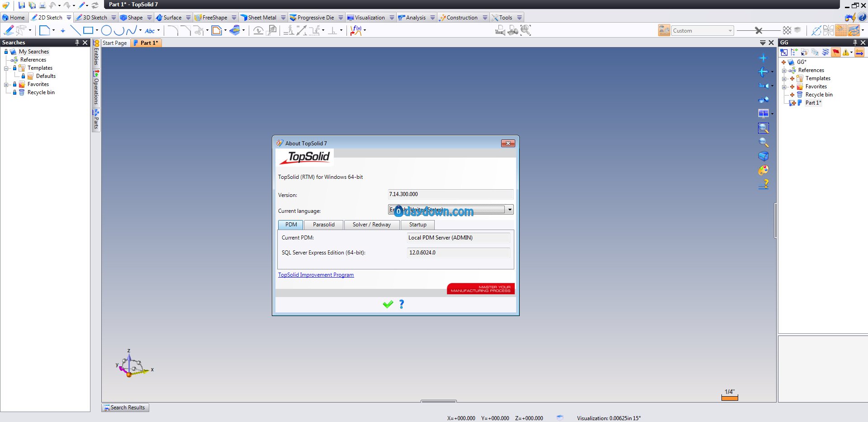868x422 pixels.
Task: Open the TopSolid Improvement Program link
Action: point(316,275)
